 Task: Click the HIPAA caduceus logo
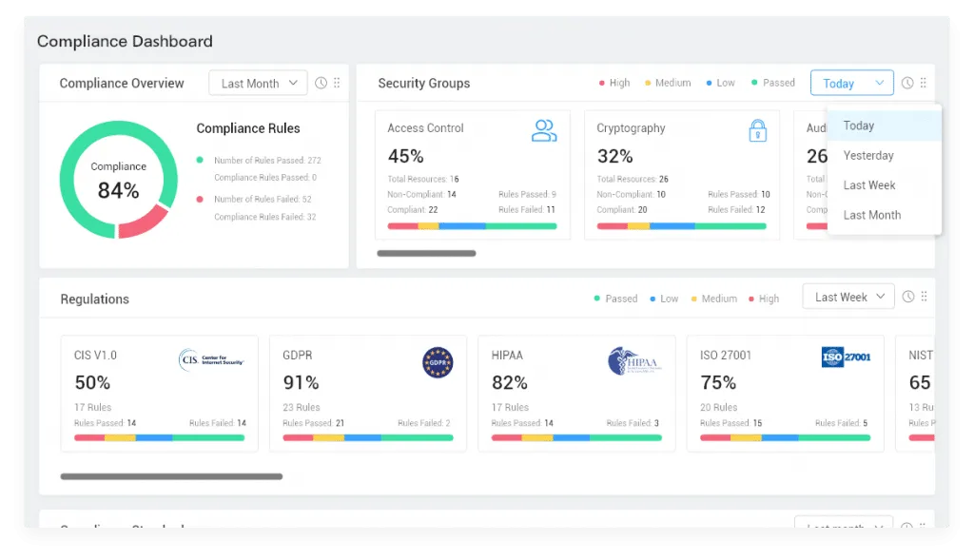634,361
